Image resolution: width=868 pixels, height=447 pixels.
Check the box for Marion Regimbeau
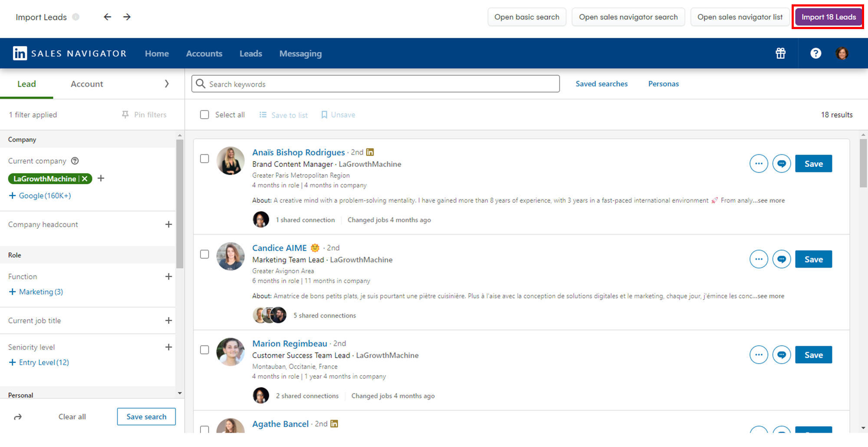click(204, 350)
